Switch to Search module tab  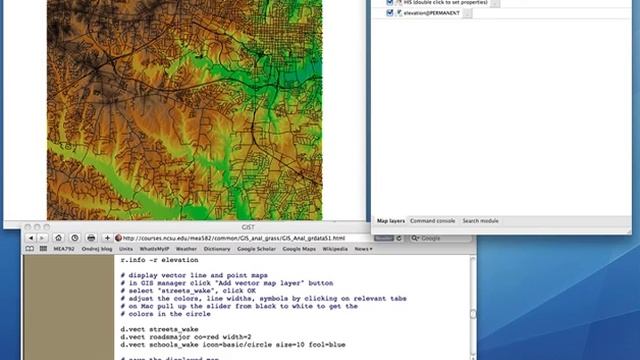pos(480,221)
